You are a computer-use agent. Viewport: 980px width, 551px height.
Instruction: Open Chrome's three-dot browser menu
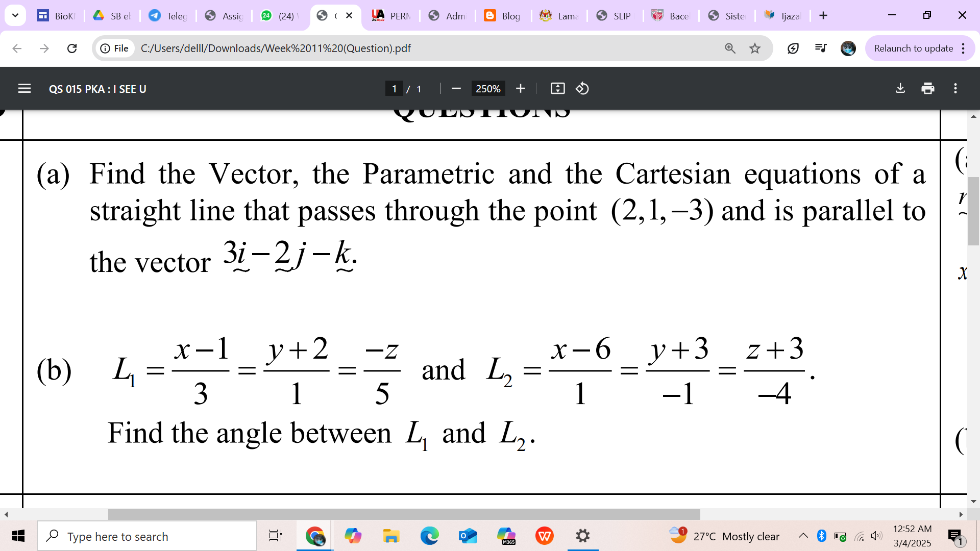coord(963,48)
